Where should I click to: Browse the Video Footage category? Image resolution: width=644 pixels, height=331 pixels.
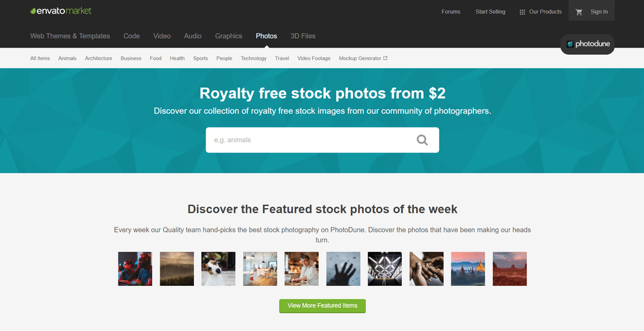tap(314, 59)
